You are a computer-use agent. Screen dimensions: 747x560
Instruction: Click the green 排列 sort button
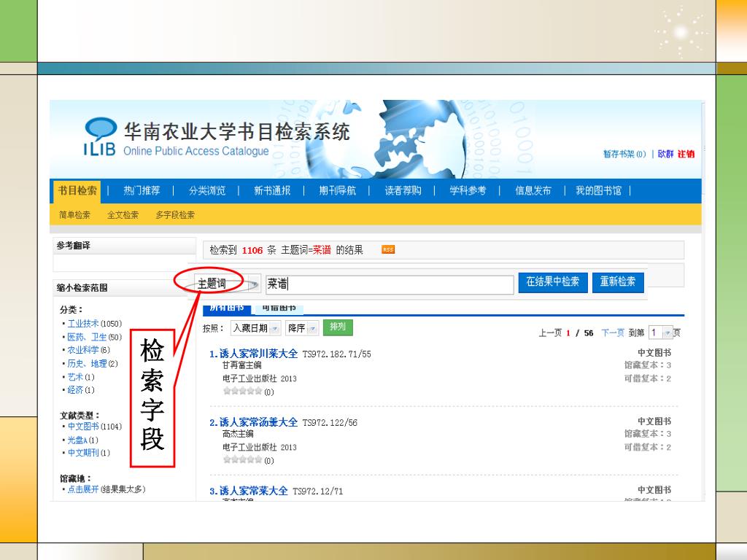338,327
